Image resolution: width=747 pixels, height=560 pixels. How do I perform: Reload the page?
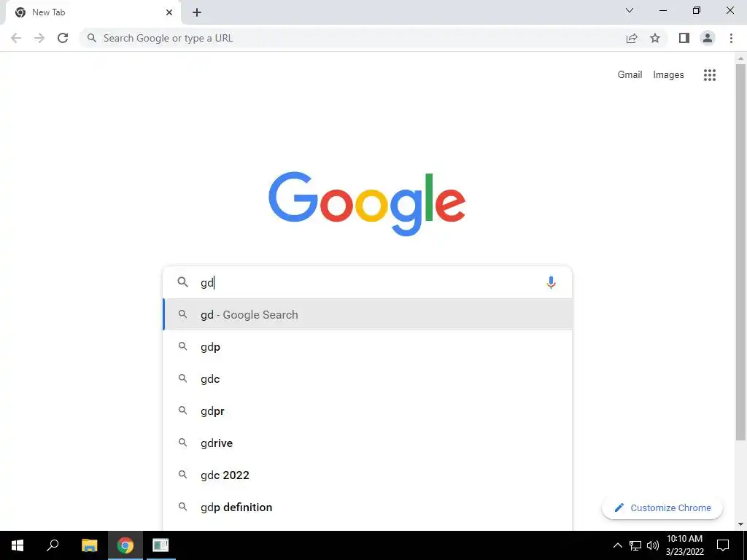63,38
